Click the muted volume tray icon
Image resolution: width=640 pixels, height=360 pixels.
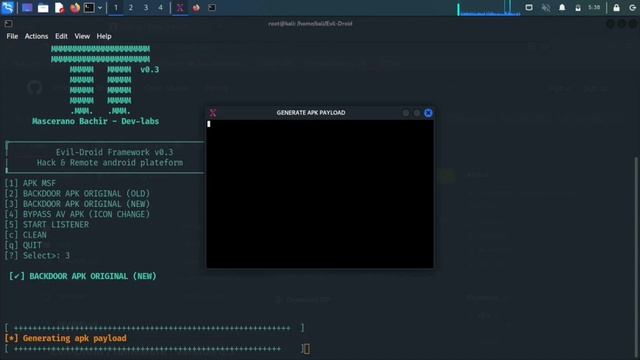click(x=546, y=8)
